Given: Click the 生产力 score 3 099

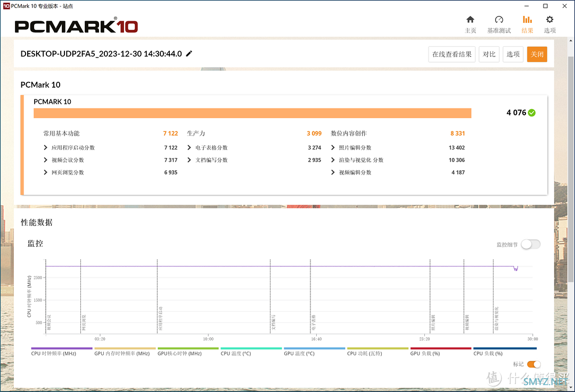Looking at the screenshot, I should point(314,134).
